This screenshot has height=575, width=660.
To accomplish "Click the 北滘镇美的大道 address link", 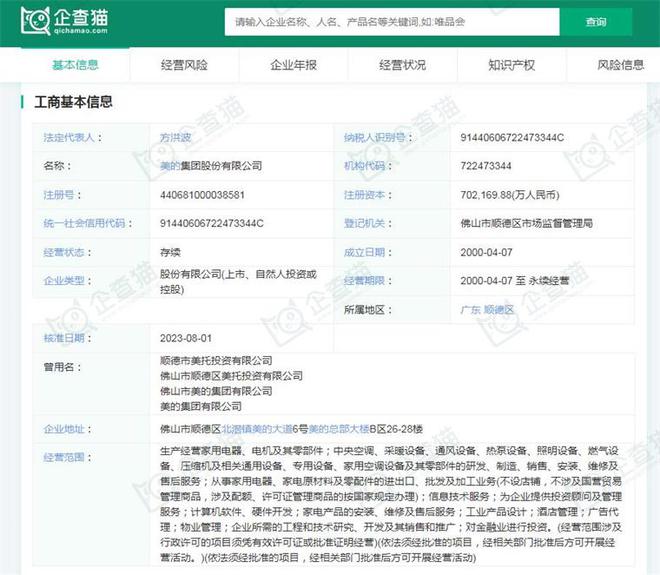I will click(257, 429).
